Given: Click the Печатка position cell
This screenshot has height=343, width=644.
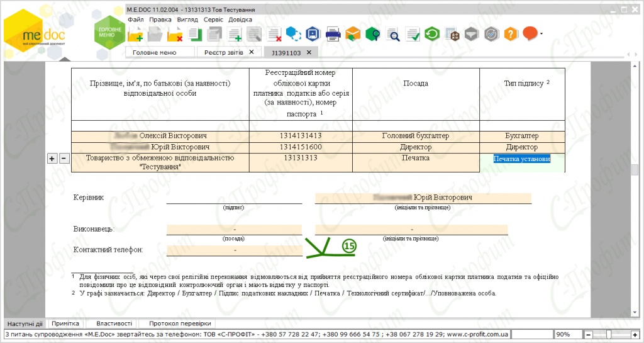Looking at the screenshot, I should tap(416, 162).
